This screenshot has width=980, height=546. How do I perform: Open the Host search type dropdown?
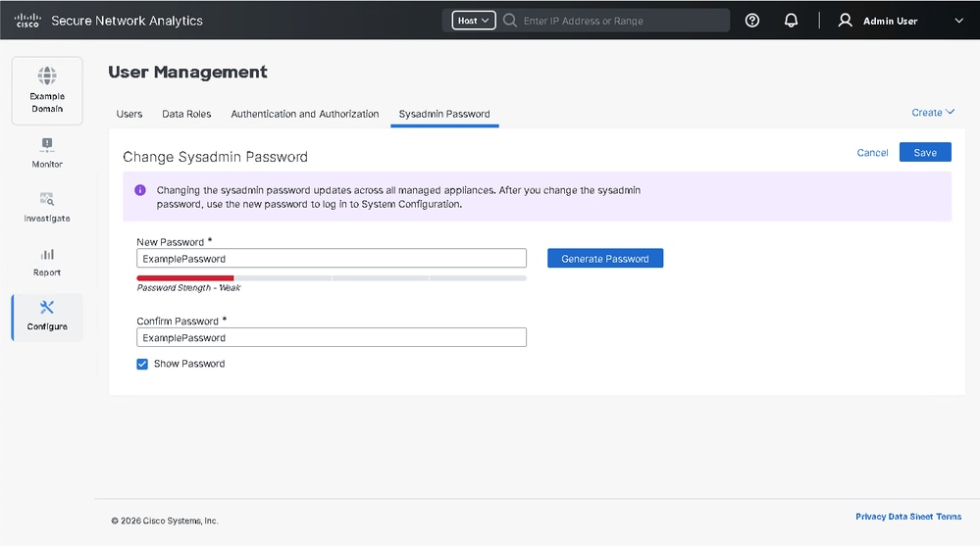[474, 21]
